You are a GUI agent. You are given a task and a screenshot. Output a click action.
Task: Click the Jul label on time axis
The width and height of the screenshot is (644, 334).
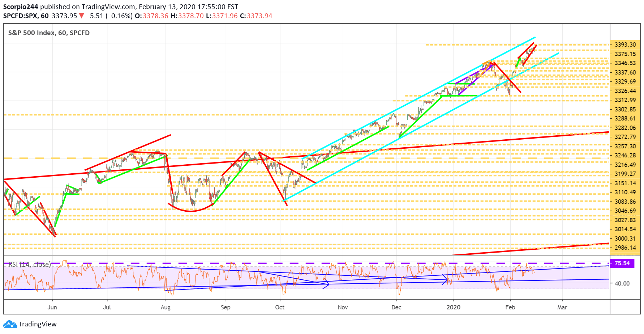pyautogui.click(x=107, y=308)
